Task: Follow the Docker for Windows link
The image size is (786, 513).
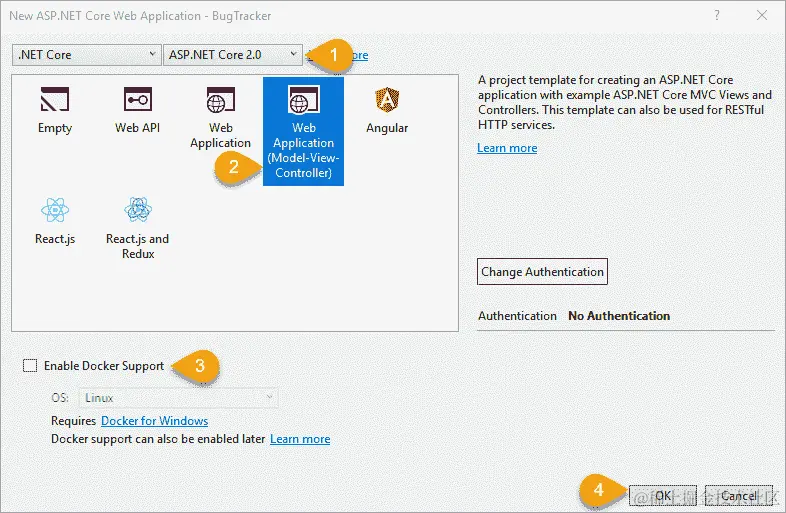Action: [154, 421]
